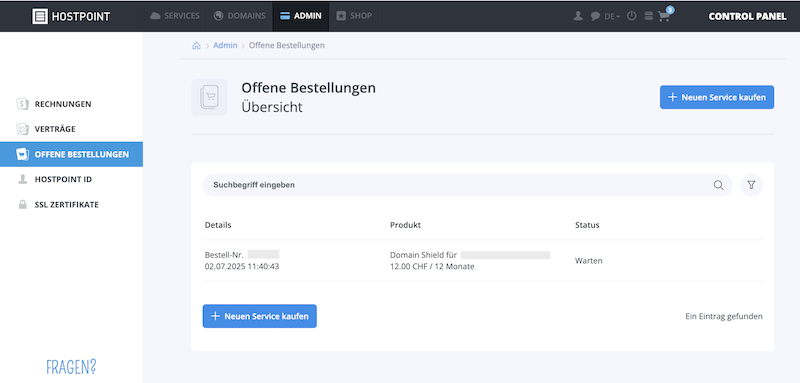Viewport: 800px width, 383px height.
Task: Open the chat speech bubble icon
Action: tap(595, 16)
